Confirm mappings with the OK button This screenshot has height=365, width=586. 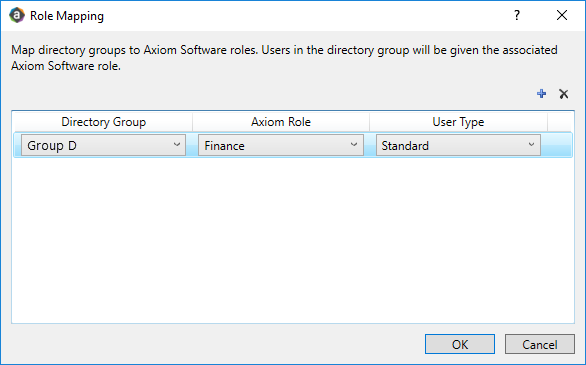click(x=460, y=344)
